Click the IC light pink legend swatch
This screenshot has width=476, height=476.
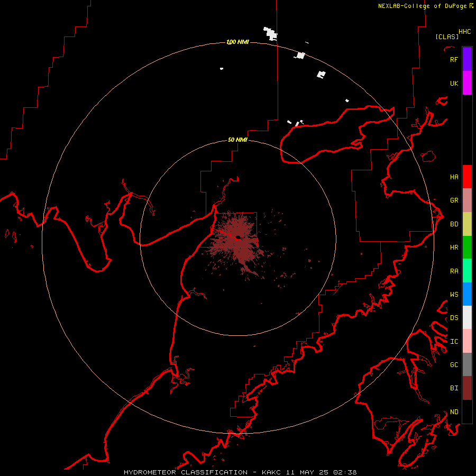pyautogui.click(x=467, y=341)
